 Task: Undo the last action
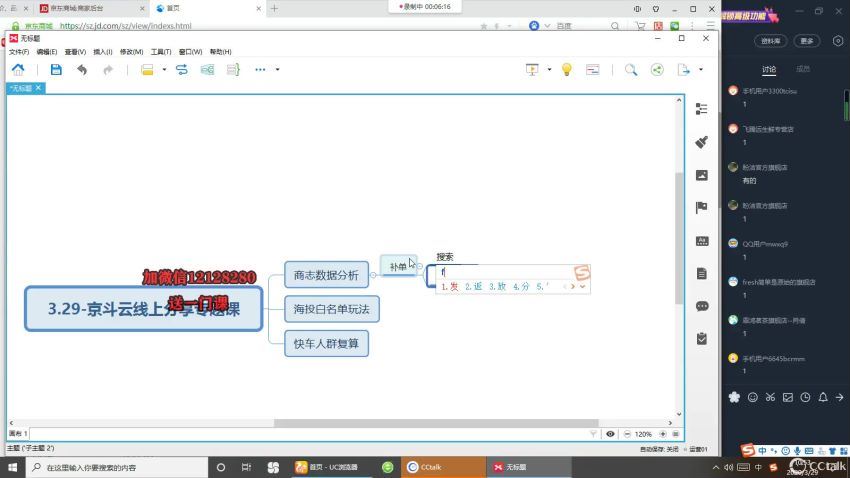(82, 69)
